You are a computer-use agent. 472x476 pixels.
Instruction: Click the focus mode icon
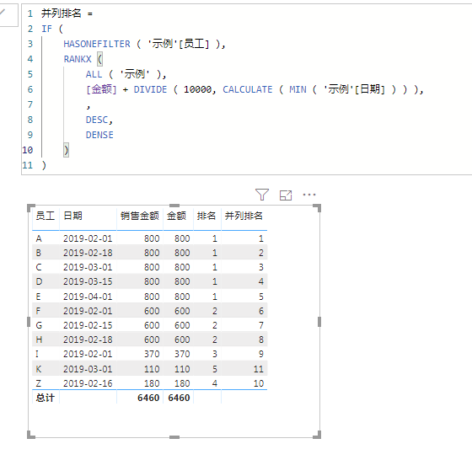point(286,195)
